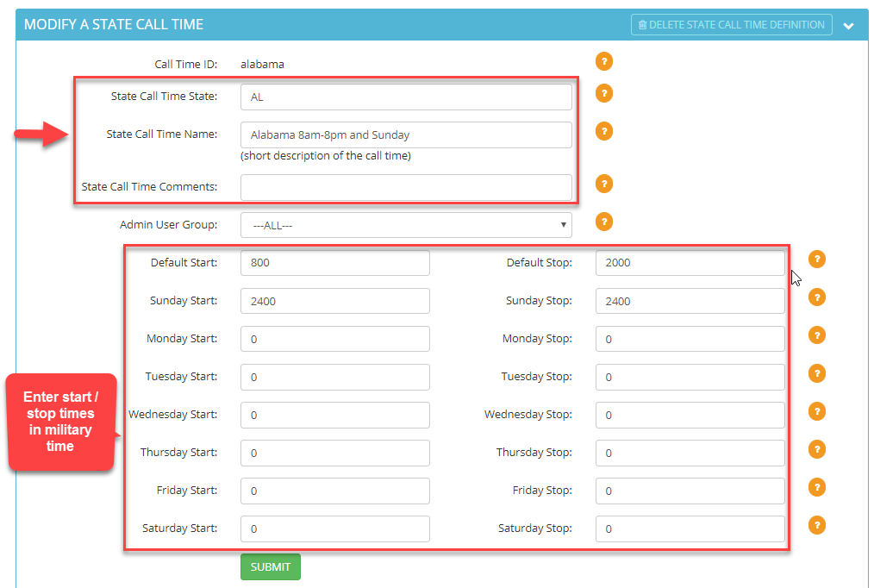874x588 pixels.
Task: Focus the State Call Time State field
Action: pyautogui.click(x=406, y=97)
